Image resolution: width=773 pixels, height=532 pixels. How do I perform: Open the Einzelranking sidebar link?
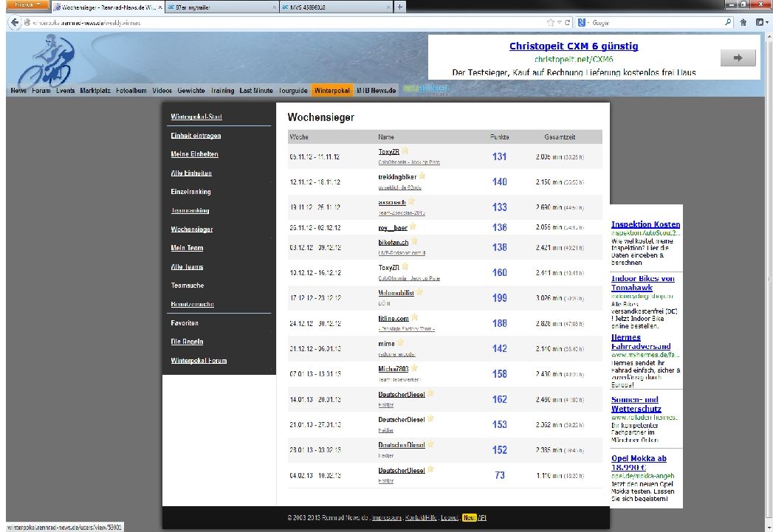(190, 192)
